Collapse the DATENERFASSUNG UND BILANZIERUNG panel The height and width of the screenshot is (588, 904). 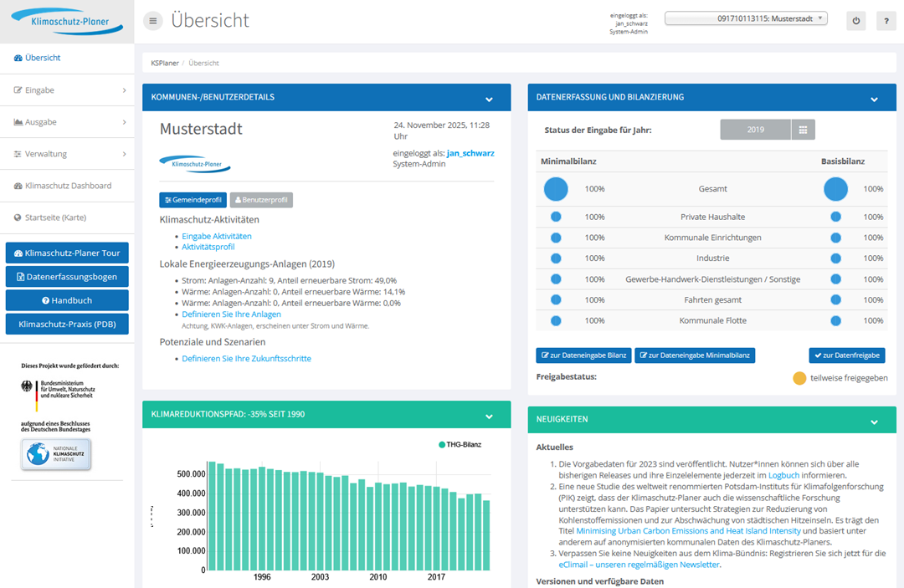pyautogui.click(x=874, y=97)
